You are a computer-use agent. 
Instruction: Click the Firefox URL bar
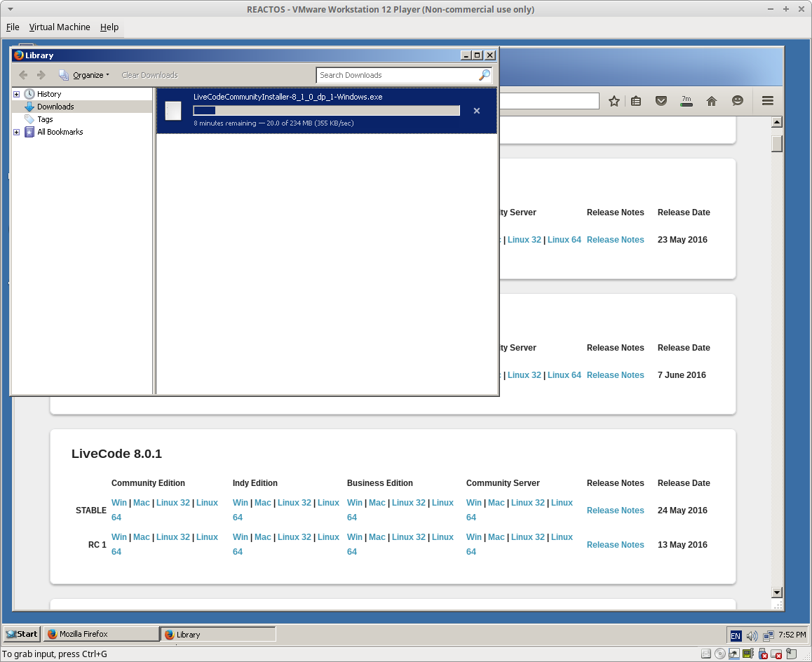pos(549,101)
